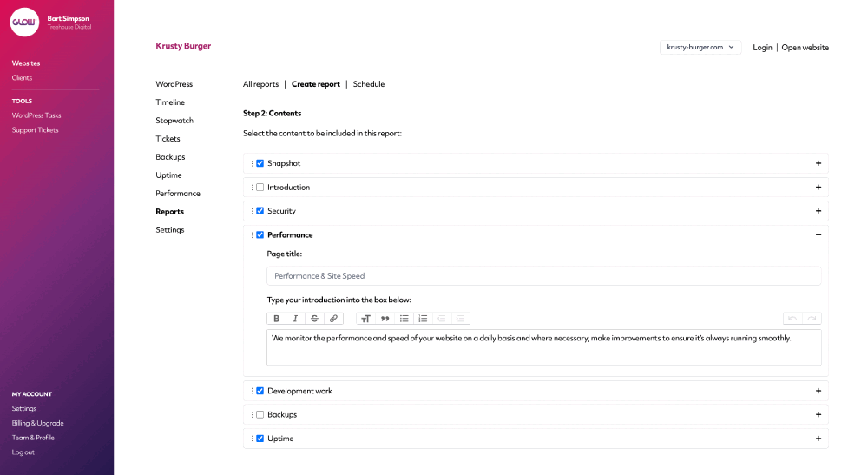Open Uptime in the site menu
This screenshot has height=475, width=868.
[168, 175]
